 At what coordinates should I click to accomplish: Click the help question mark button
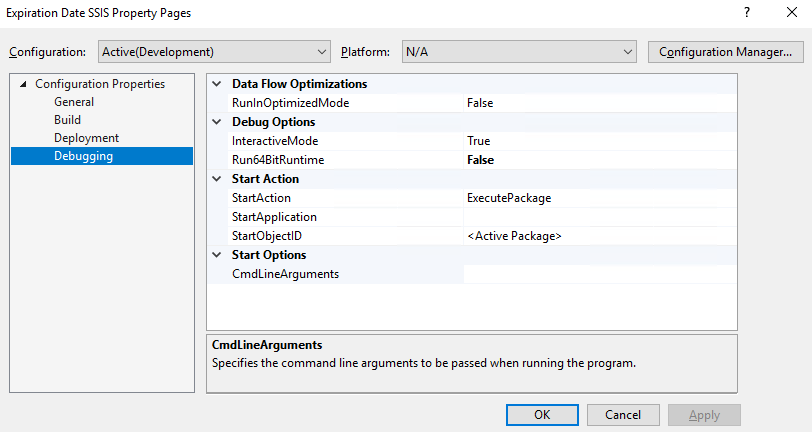[x=747, y=12]
